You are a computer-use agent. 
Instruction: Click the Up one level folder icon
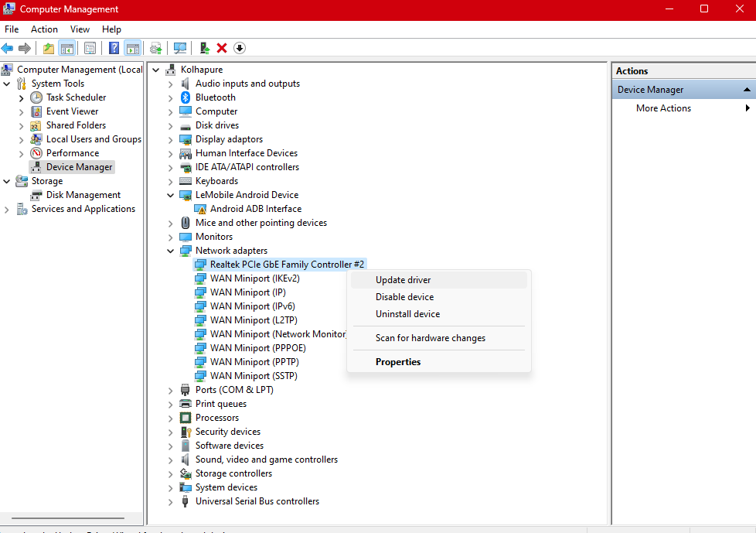(x=48, y=48)
